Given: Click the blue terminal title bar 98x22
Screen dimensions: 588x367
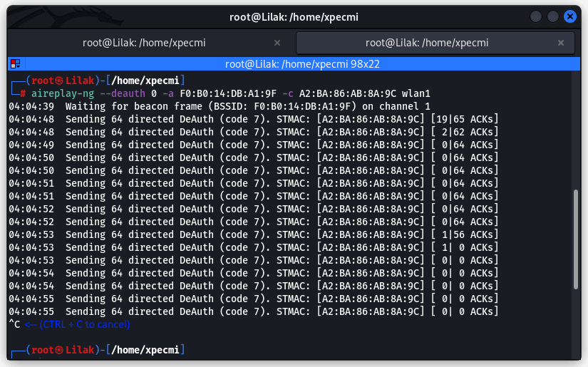Looking at the screenshot, I should click(x=294, y=64).
